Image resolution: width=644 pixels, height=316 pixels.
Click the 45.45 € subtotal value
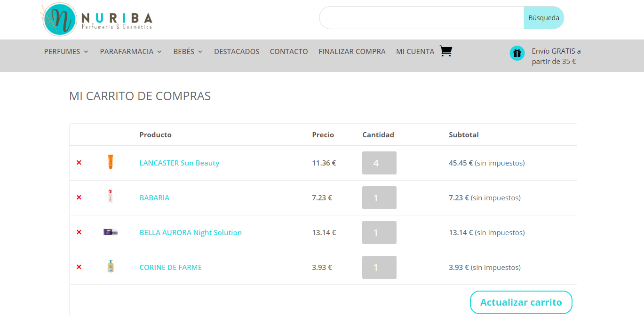pos(461,163)
